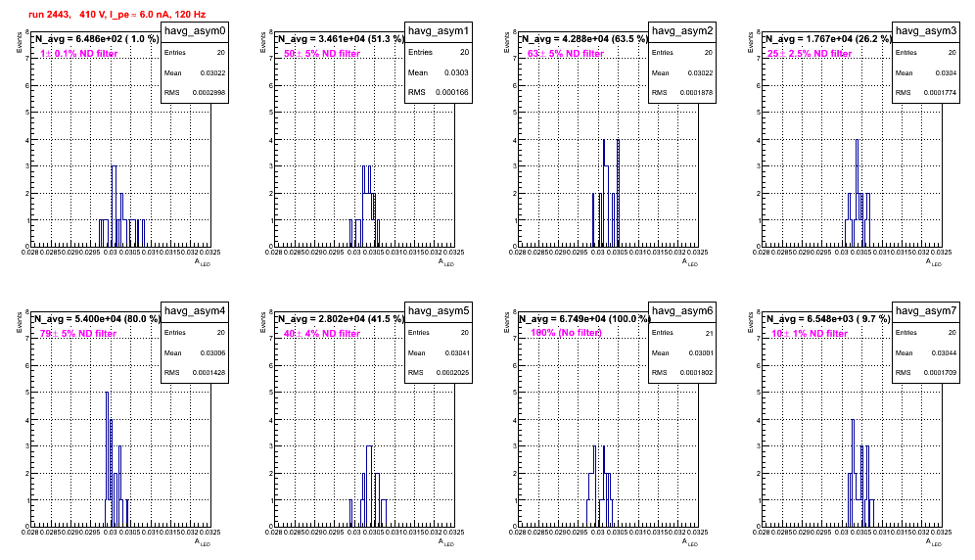This screenshot has height=560, width=975.
Task: Click the 10± 1% ND filter annotation
Action: pos(810,334)
